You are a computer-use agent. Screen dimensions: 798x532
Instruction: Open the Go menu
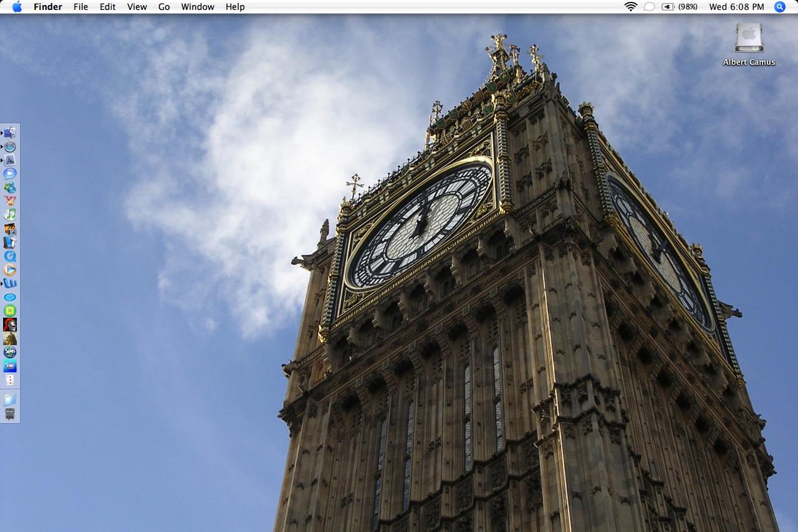164,7
